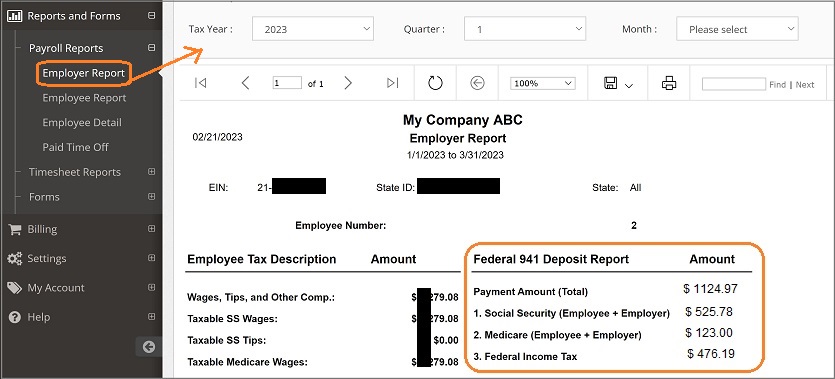This screenshot has height=379, width=835.
Task: Click the Reports and Forms label
Action: coord(74,16)
